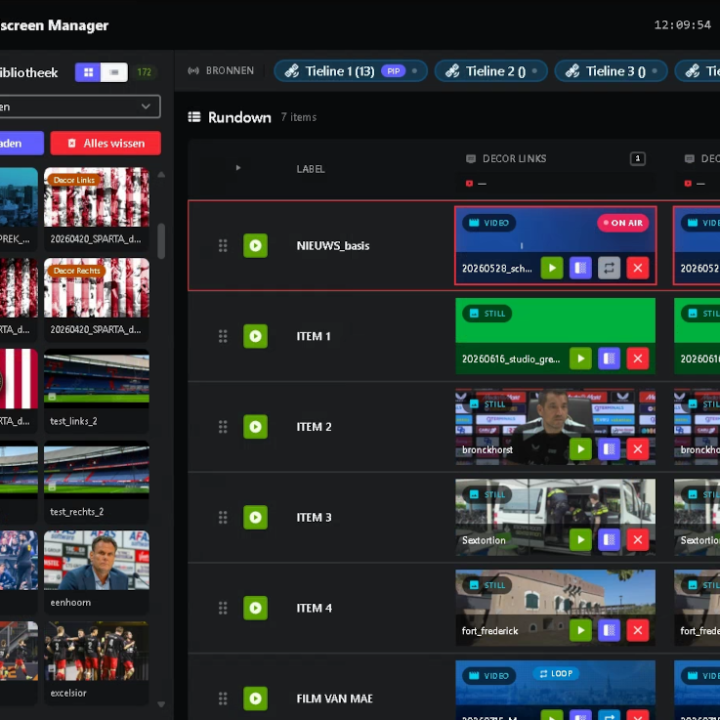Grab drag handle of ITEM 1 row
The image size is (720, 720).
click(x=223, y=336)
